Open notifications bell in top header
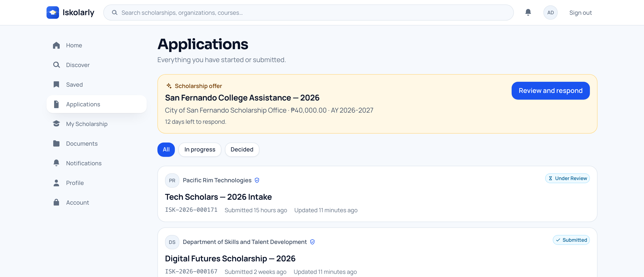The height and width of the screenshot is (277, 644). pyautogui.click(x=528, y=12)
